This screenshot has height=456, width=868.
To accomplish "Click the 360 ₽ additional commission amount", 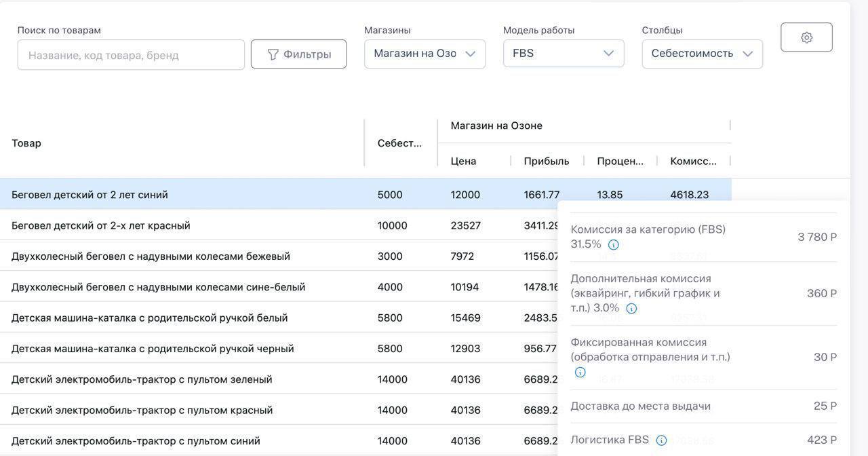I will [x=822, y=293].
